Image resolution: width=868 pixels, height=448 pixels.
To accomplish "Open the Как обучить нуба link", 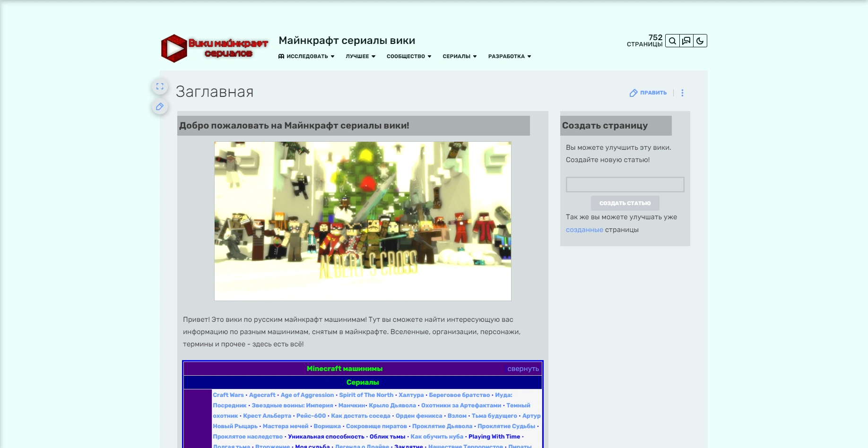I will tap(437, 437).
